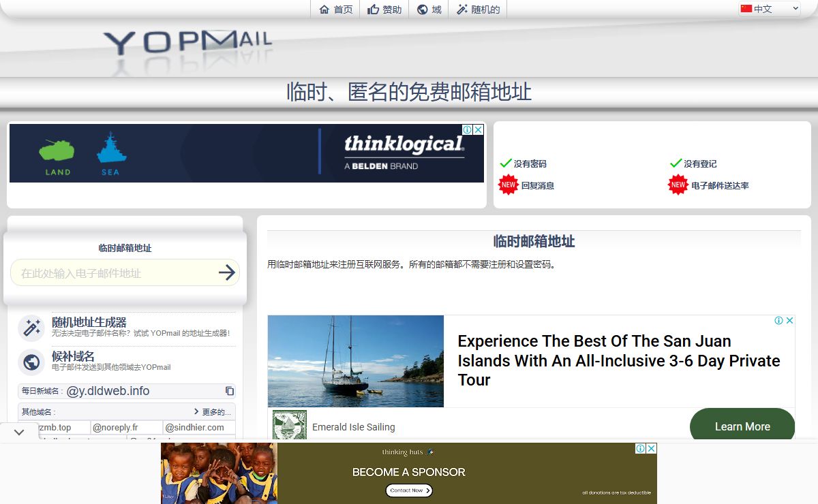Focus the email address input field
This screenshot has width=818, height=504.
click(115, 273)
